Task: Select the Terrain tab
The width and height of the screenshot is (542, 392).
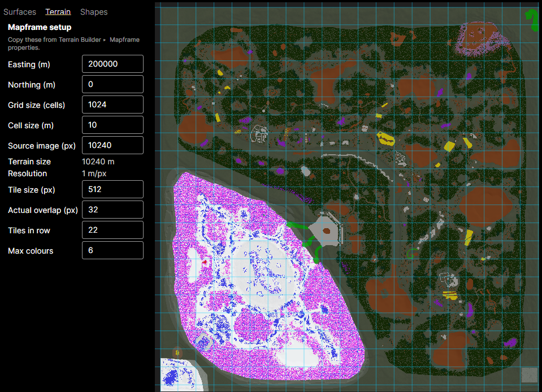Action: (58, 12)
